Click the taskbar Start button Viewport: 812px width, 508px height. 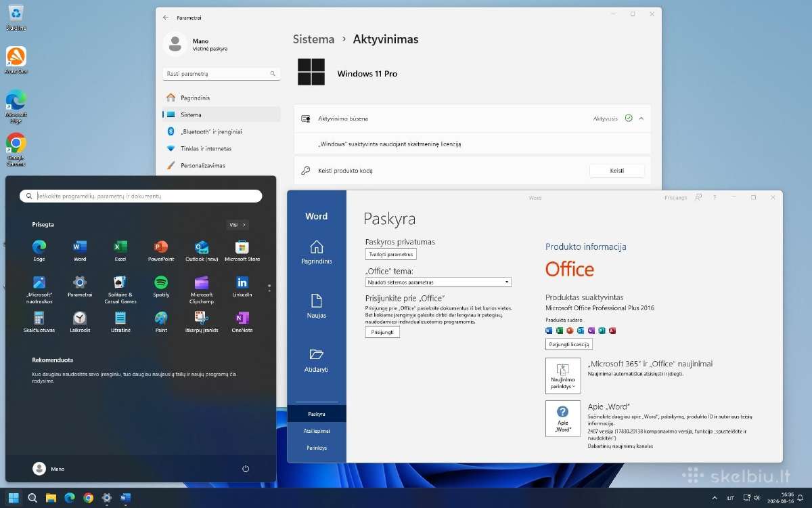click(x=14, y=498)
